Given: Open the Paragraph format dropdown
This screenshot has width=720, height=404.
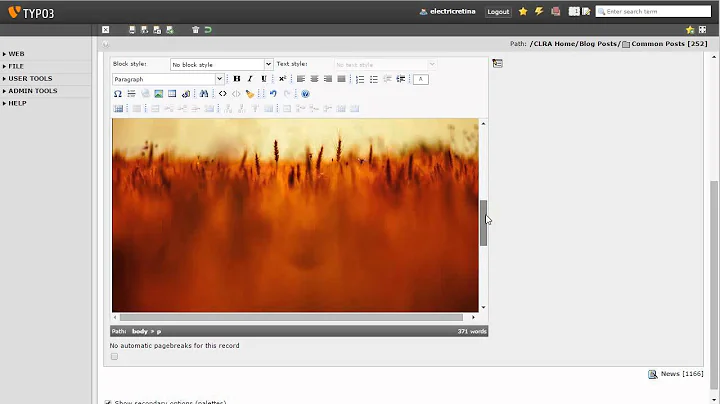Looking at the screenshot, I should point(168,79).
